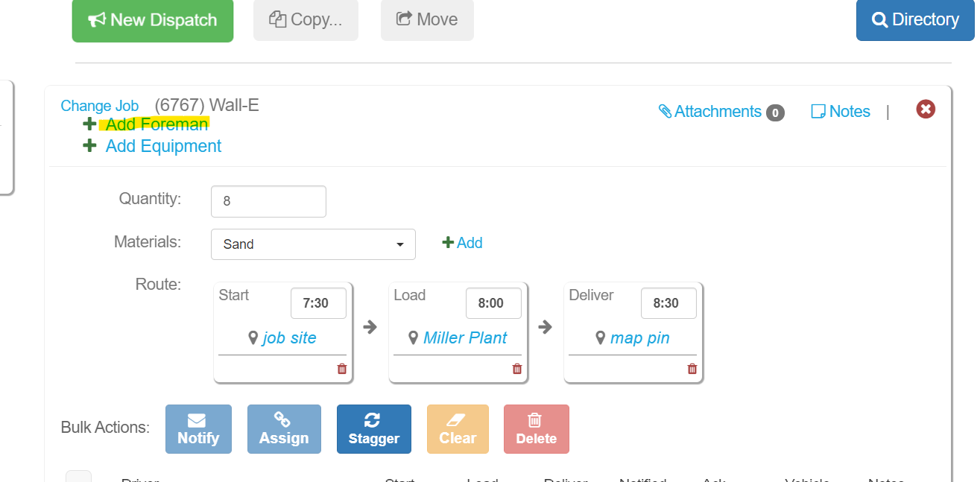Click map marker icon beside job site

[x=253, y=338]
